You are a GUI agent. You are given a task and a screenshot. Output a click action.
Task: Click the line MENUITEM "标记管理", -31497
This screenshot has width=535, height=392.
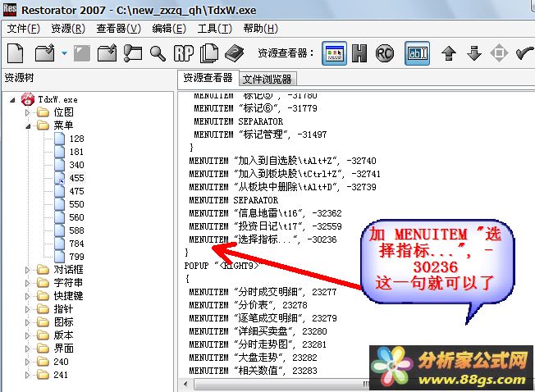click(260, 134)
